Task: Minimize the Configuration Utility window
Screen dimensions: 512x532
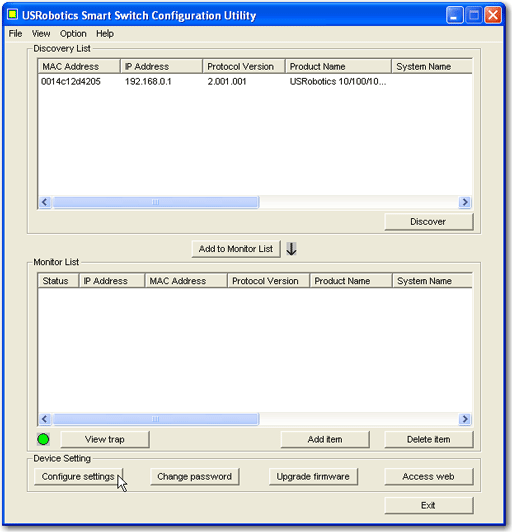Action: click(455, 15)
